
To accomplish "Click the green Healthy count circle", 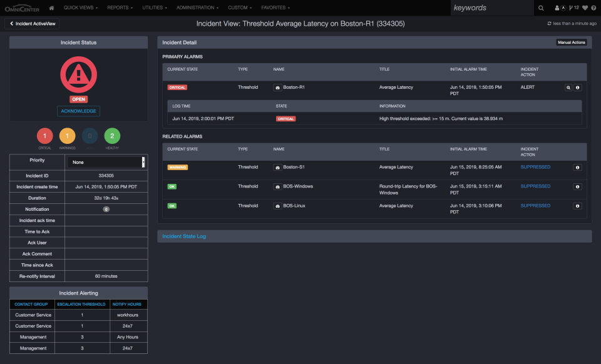I will (112, 136).
